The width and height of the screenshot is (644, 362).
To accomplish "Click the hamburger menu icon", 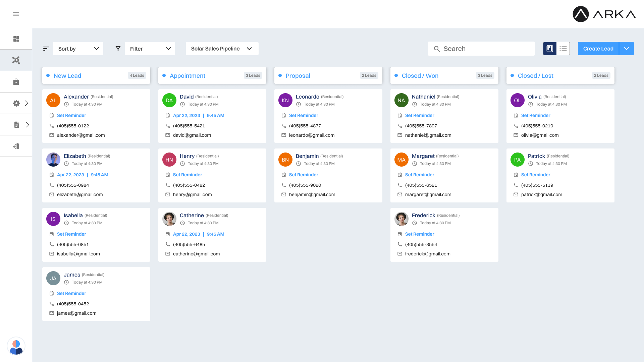I will click(16, 14).
